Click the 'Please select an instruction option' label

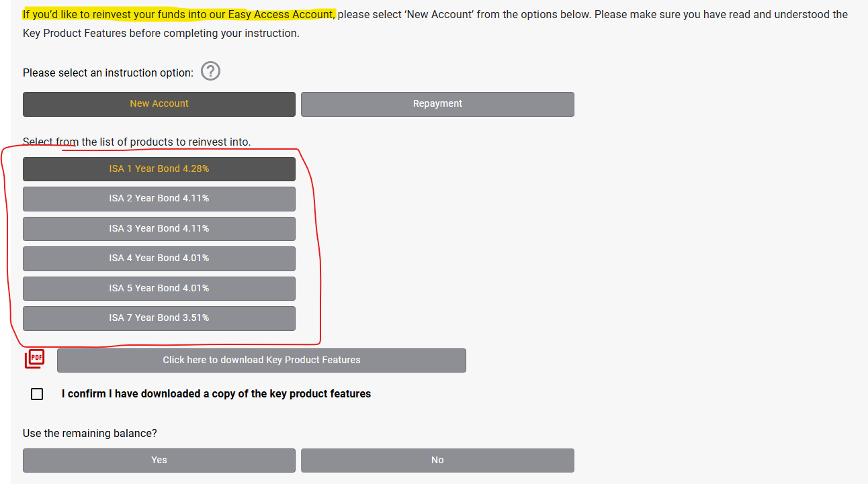[x=108, y=72]
